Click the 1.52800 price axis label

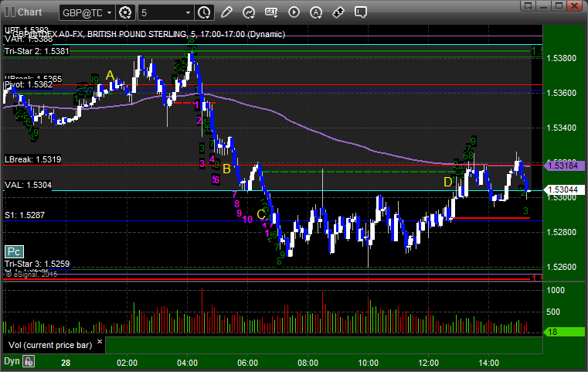[562, 232]
